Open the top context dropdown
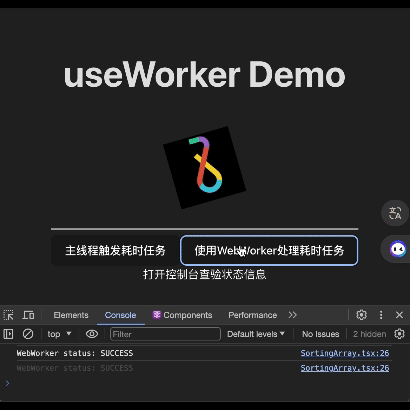The width and height of the screenshot is (410, 410). coord(59,334)
